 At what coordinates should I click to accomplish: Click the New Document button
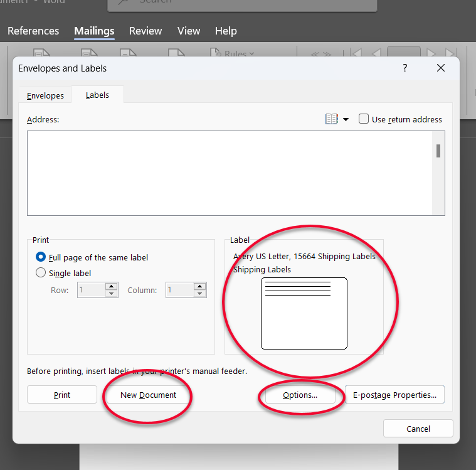[x=148, y=395]
